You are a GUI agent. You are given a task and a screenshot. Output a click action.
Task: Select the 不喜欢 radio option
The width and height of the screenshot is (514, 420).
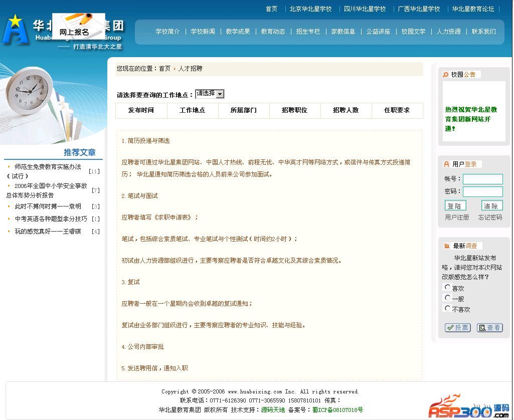[447, 308]
